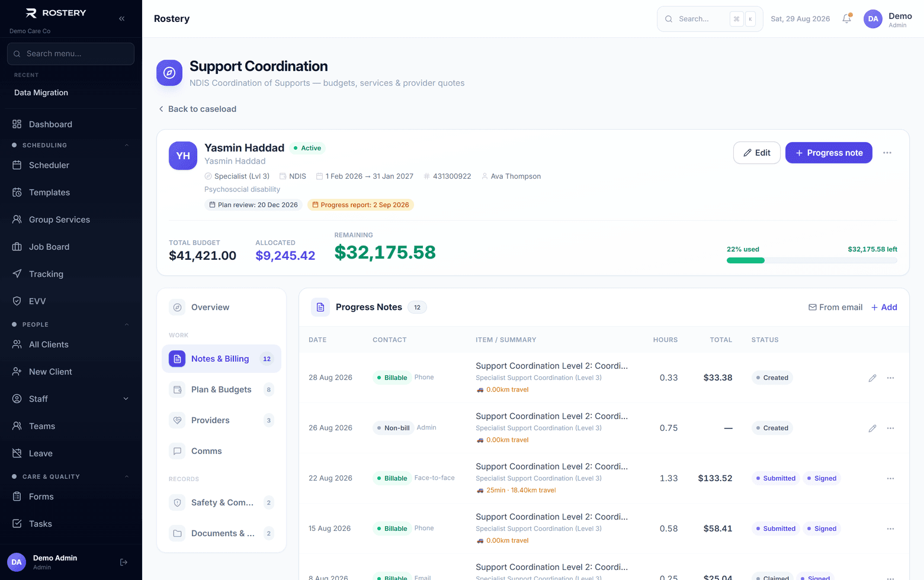
Task: Click Back to caseload link
Action: coord(197,109)
